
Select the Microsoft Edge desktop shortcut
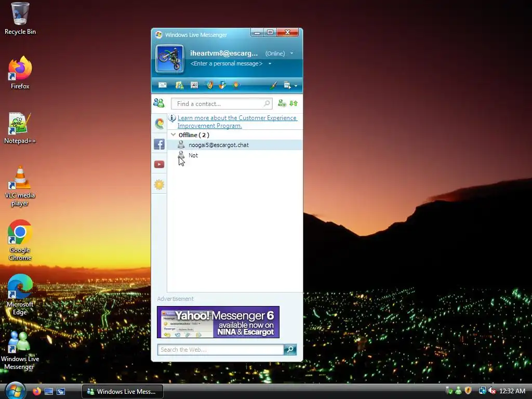20,295
